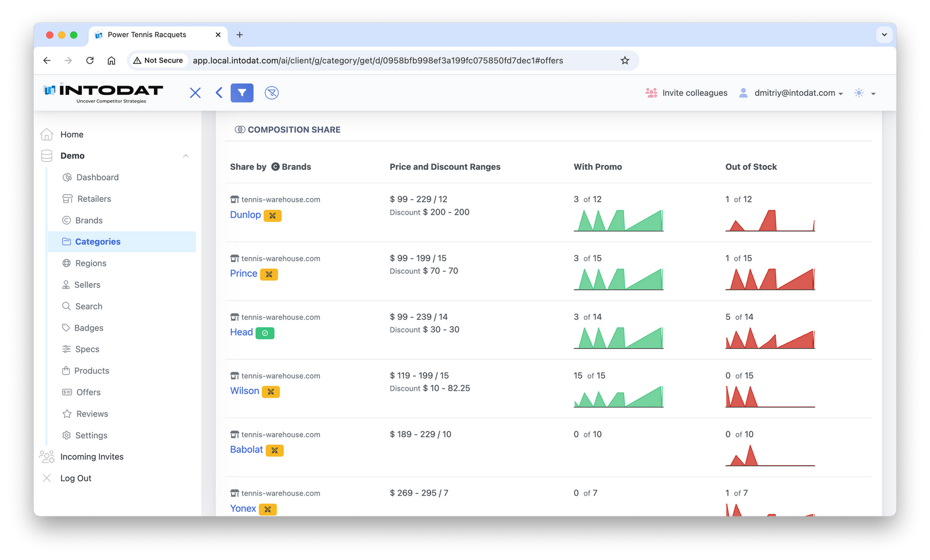Screen dimensions: 930x560
Task: Open Incoming Invites
Action: 92,456
